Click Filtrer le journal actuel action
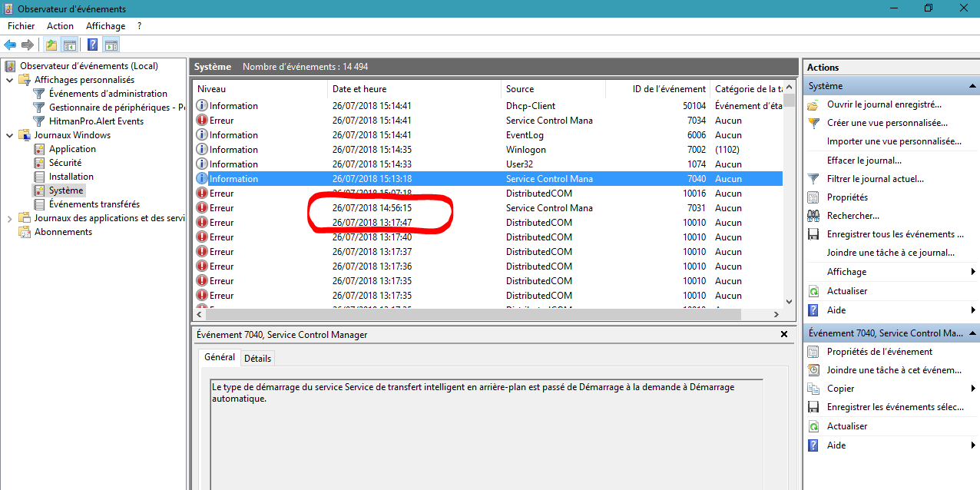 point(875,179)
